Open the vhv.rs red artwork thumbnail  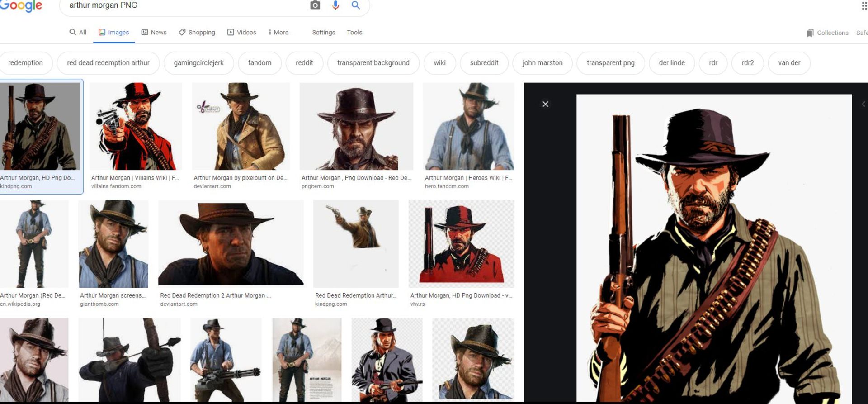pyautogui.click(x=461, y=244)
